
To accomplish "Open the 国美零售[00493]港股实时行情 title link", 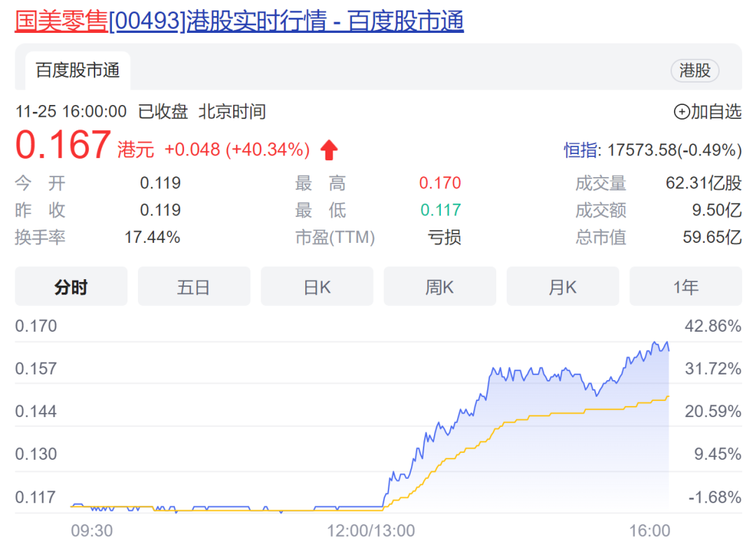I will tap(239, 21).
